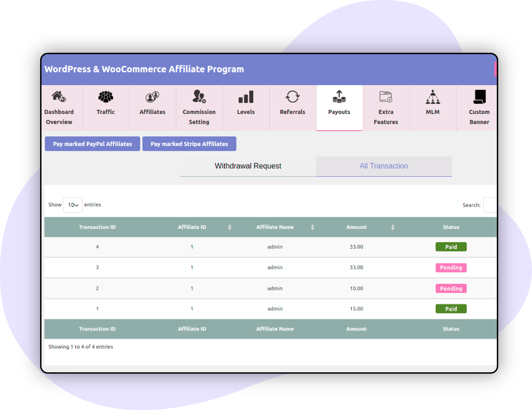This screenshot has height=410, width=532.
Task: Click Showing 1 to 4 of 4 entries text
Action: (x=81, y=347)
